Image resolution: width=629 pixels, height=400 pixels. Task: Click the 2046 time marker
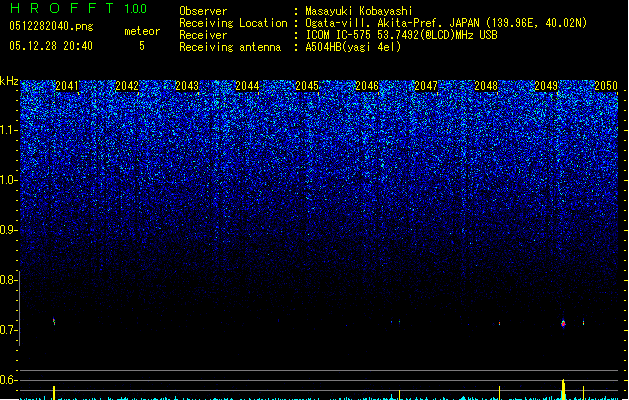[367, 86]
